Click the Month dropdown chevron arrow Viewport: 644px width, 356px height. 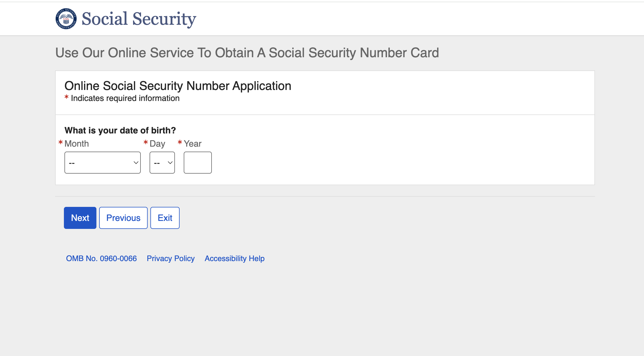(136, 163)
